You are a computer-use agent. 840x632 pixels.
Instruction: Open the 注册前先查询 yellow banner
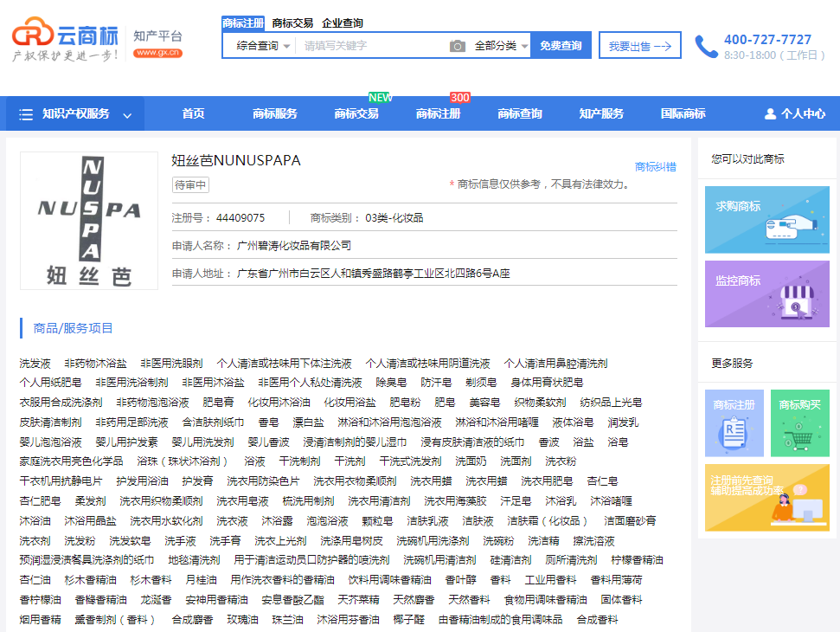coord(766,498)
